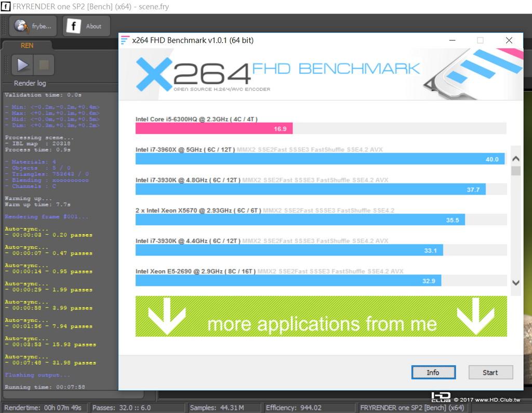This screenshot has height=413, width=532.
Task: Click the Start benchmark button
Action: pyautogui.click(x=490, y=372)
